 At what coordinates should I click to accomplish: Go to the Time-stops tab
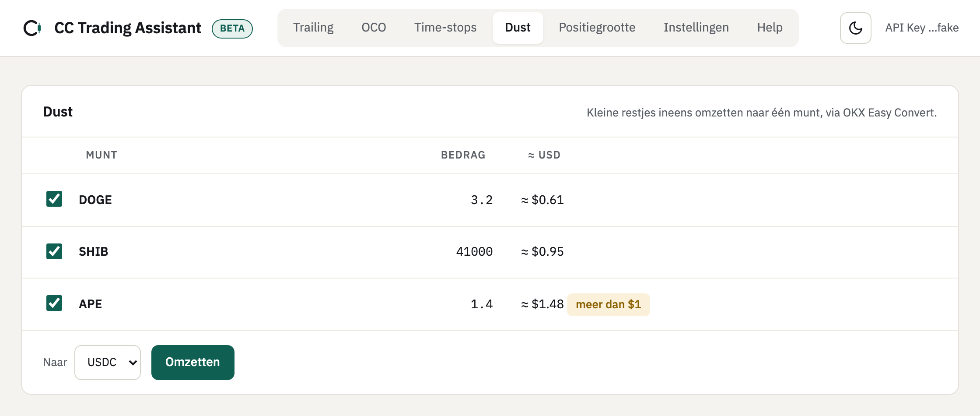coord(445,28)
